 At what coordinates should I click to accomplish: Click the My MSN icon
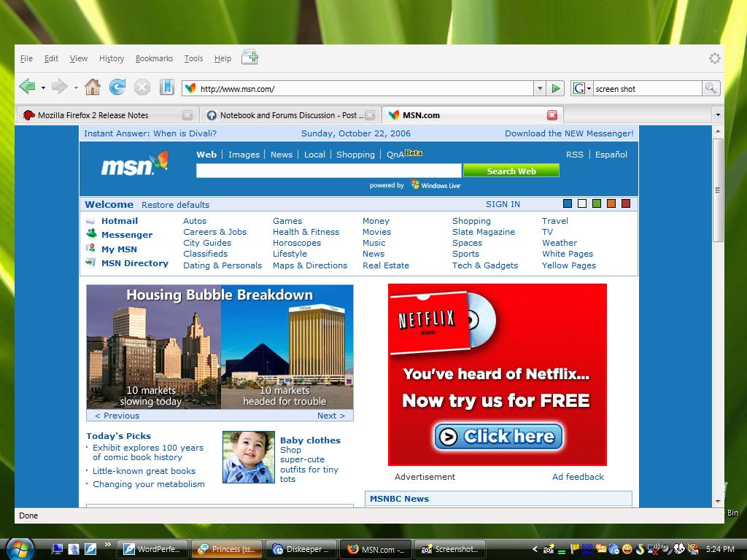coord(90,248)
